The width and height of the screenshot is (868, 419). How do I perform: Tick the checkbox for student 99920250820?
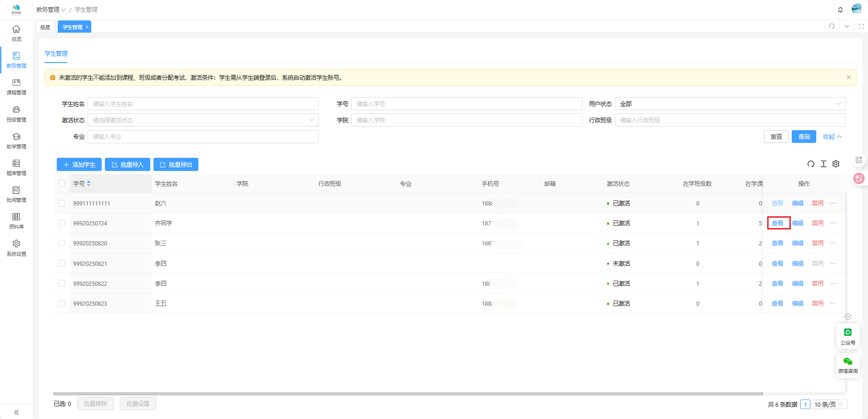[62, 244]
